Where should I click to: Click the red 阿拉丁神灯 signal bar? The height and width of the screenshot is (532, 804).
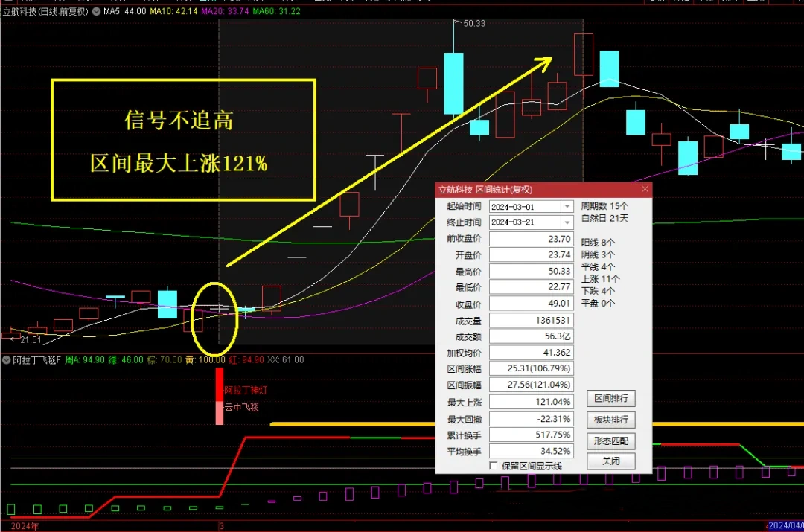pyautogui.click(x=220, y=385)
